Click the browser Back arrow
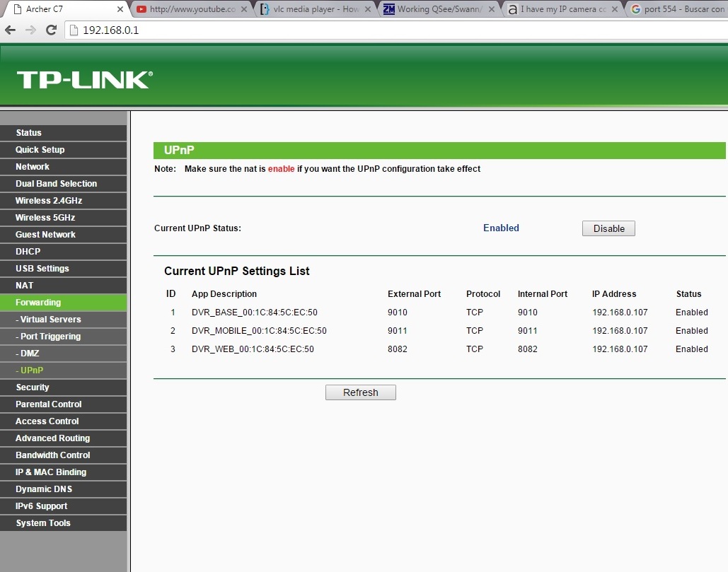728x572 pixels. 10,30
